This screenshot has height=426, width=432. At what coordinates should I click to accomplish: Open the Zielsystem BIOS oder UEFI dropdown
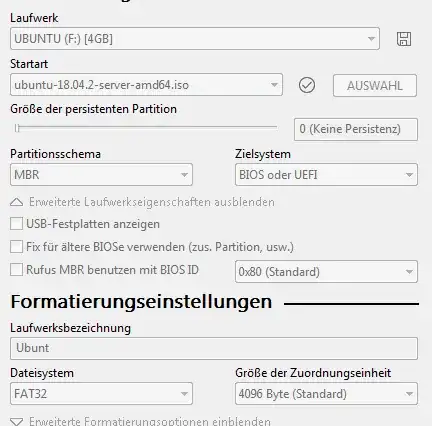[326, 174]
